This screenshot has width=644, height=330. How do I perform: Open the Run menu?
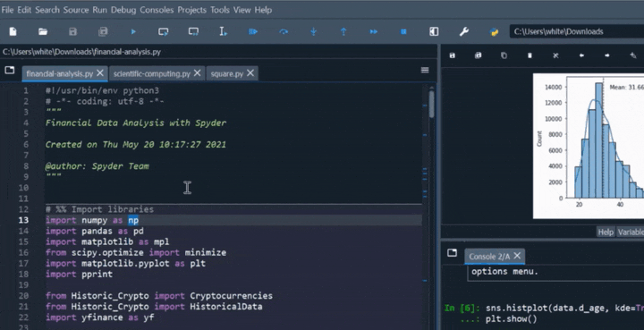tap(100, 10)
